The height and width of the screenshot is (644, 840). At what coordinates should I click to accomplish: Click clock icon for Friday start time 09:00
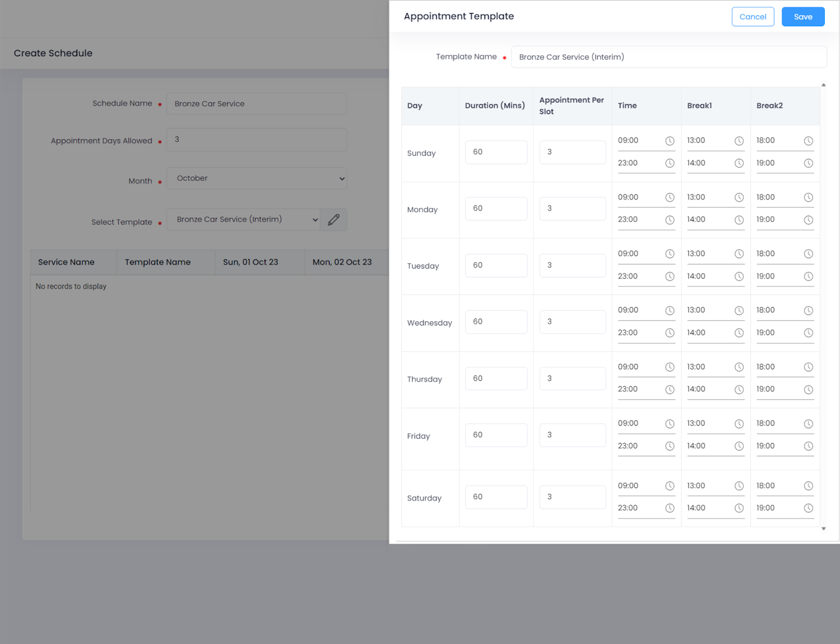coord(669,424)
